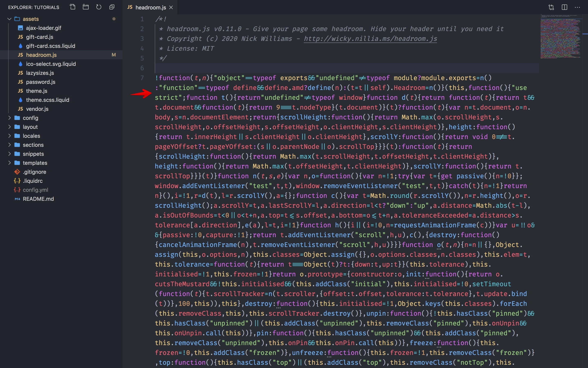
Task: Expand the locales folder
Action: coord(9,136)
